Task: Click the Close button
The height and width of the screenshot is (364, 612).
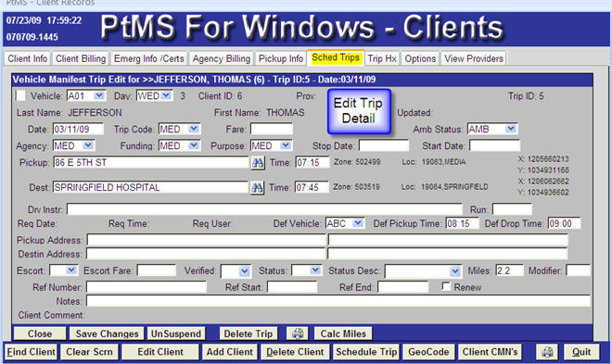Action: coord(40,333)
